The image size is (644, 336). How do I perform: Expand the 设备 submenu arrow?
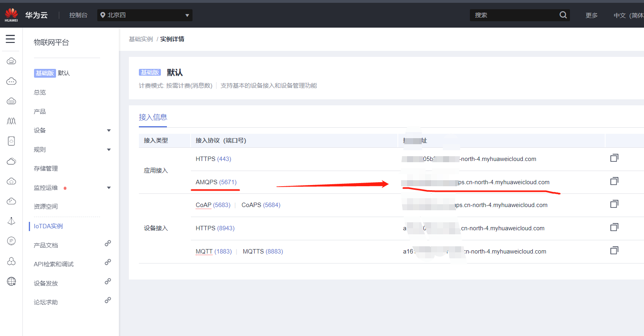click(109, 131)
